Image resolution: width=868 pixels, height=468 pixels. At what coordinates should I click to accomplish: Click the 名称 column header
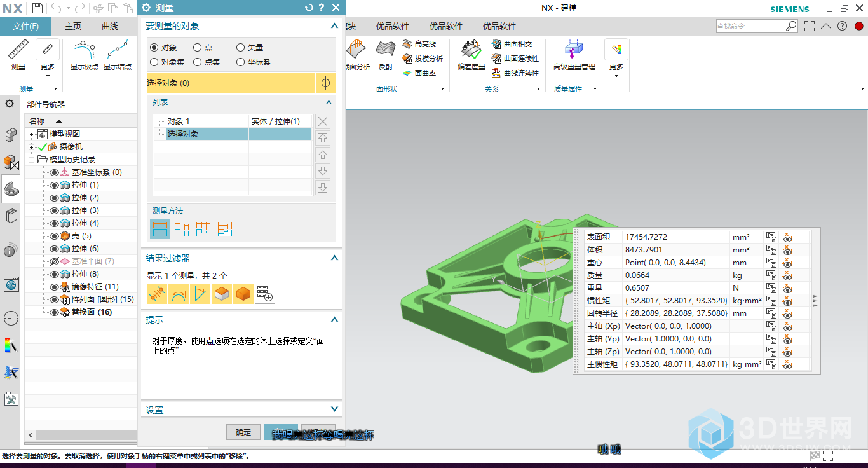coord(81,121)
